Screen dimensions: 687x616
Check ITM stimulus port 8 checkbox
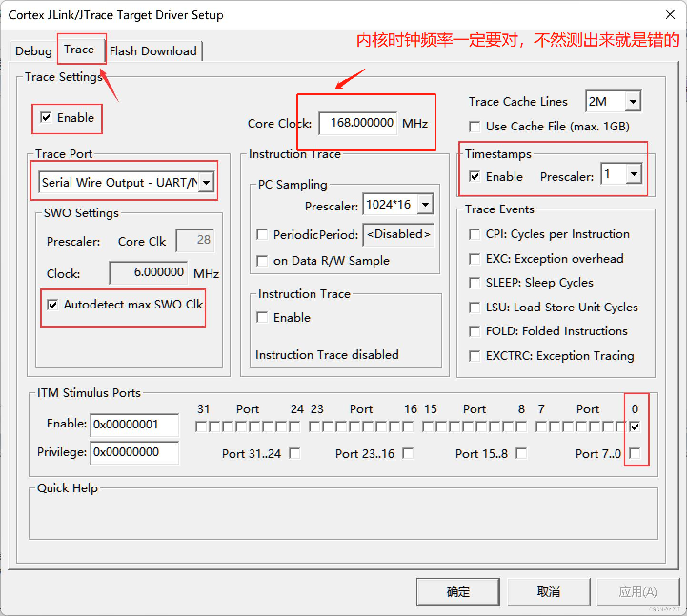pos(521,427)
